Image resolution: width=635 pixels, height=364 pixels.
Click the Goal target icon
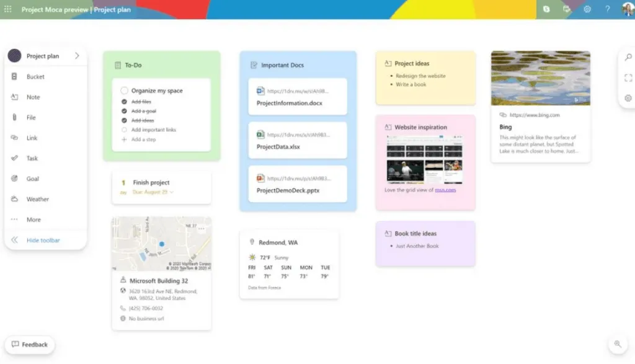coord(14,179)
